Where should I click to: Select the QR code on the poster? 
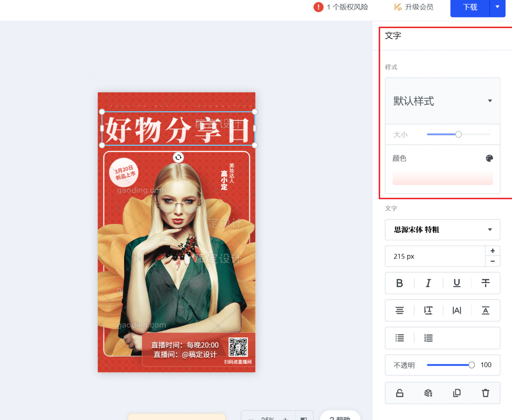[x=238, y=347]
